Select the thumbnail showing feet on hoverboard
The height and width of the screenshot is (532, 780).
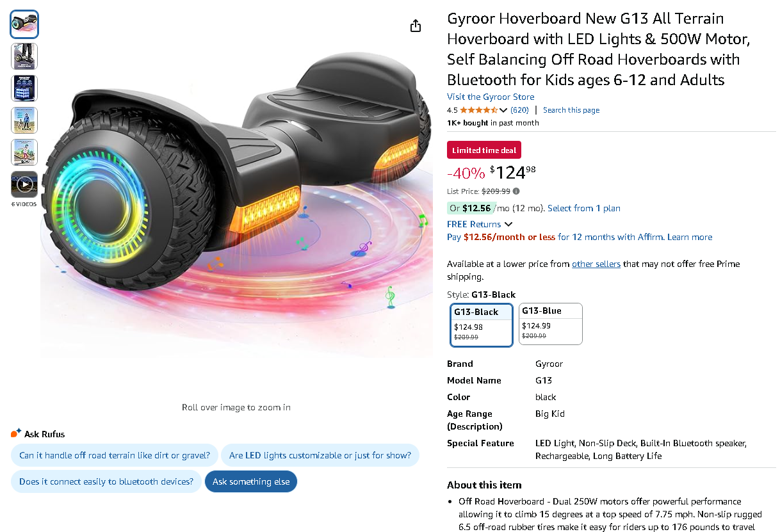coord(24,56)
